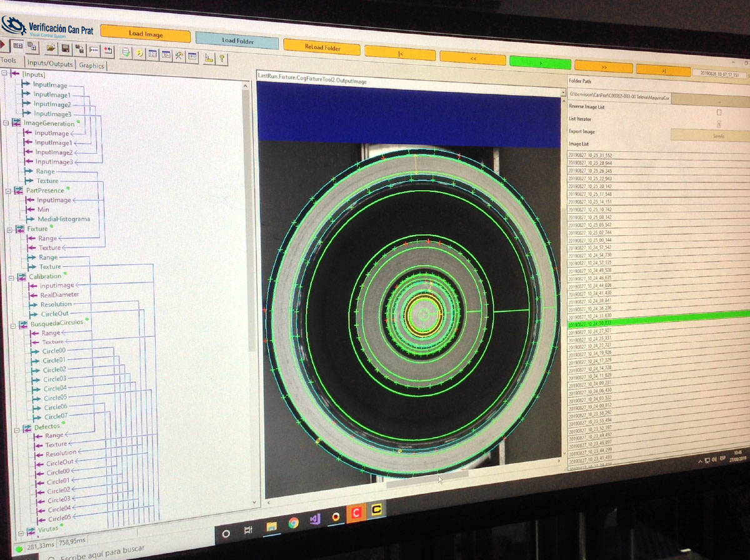This screenshot has height=560, width=750.
Task: Collapse the [Inputs] tree node
Action: 4,74
